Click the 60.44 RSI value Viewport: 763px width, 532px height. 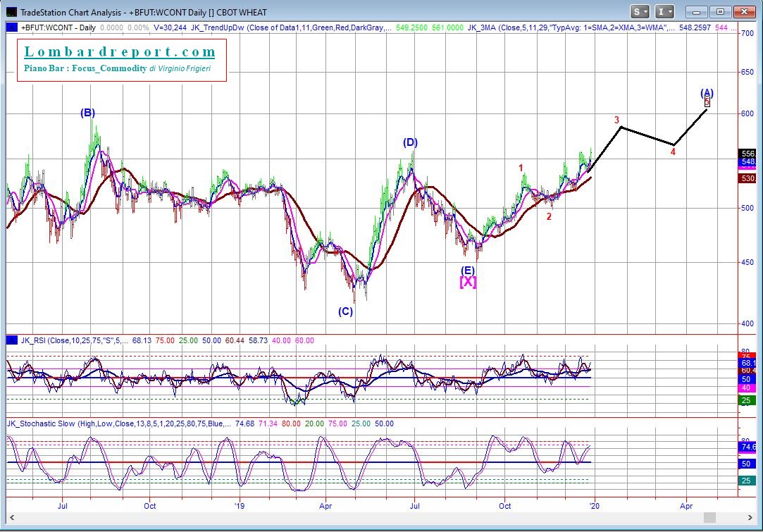(x=235, y=340)
